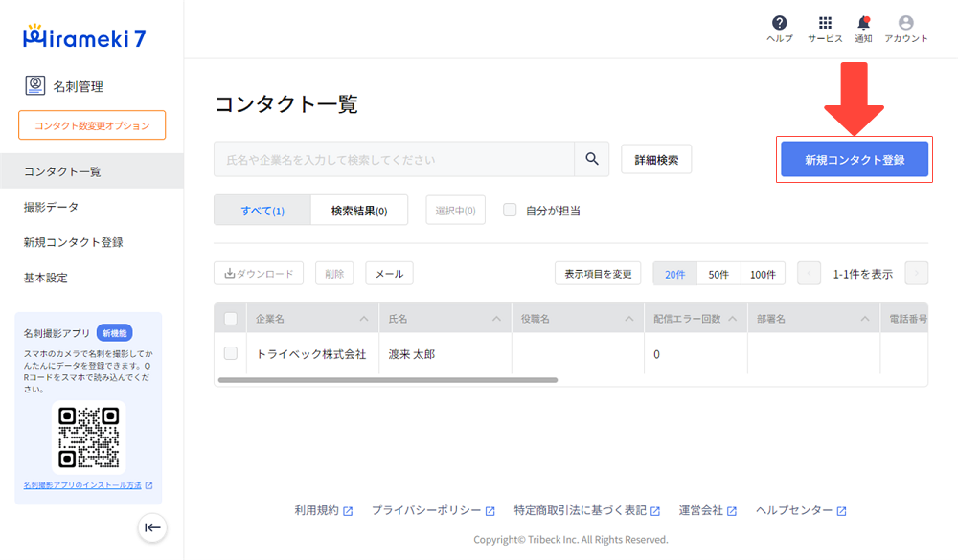
Task: Show 50件 per page
Action: (718, 274)
